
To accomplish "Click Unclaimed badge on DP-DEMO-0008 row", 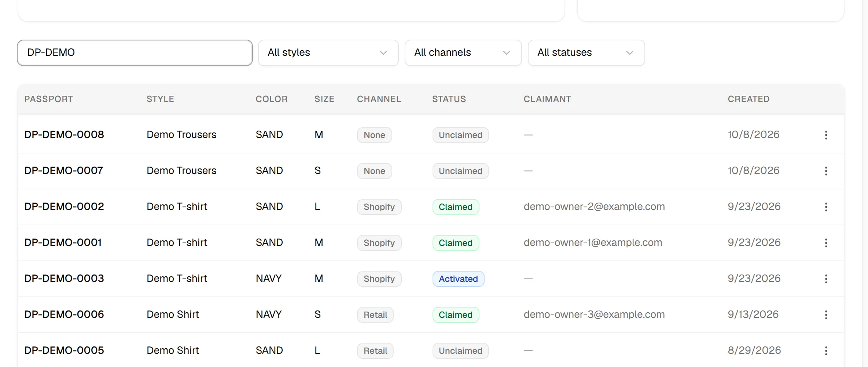I will point(460,135).
